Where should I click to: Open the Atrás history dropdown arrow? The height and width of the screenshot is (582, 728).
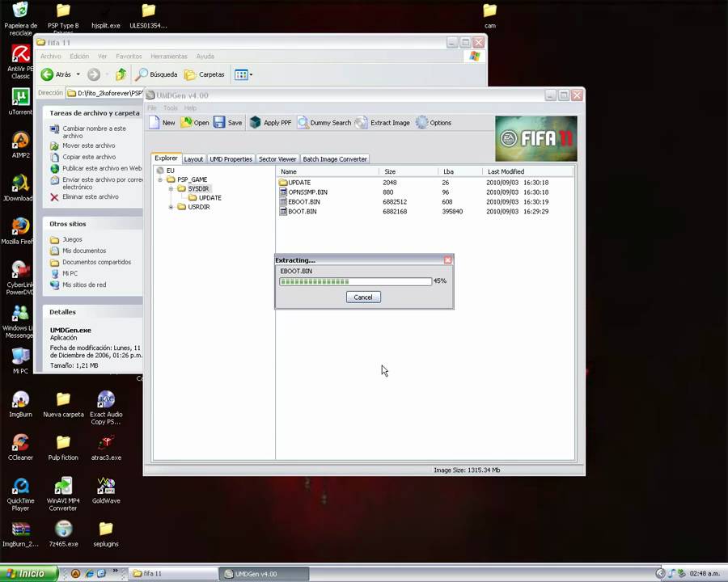click(78, 74)
